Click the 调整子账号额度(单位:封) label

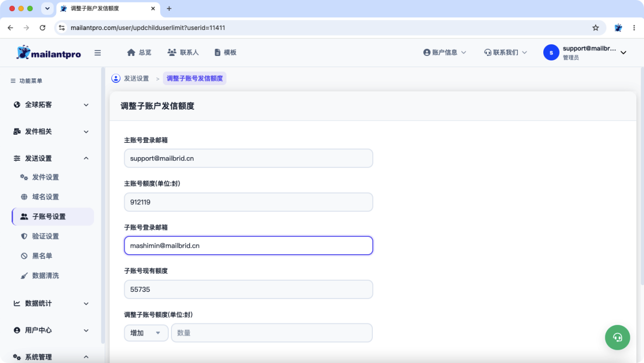(x=158, y=315)
